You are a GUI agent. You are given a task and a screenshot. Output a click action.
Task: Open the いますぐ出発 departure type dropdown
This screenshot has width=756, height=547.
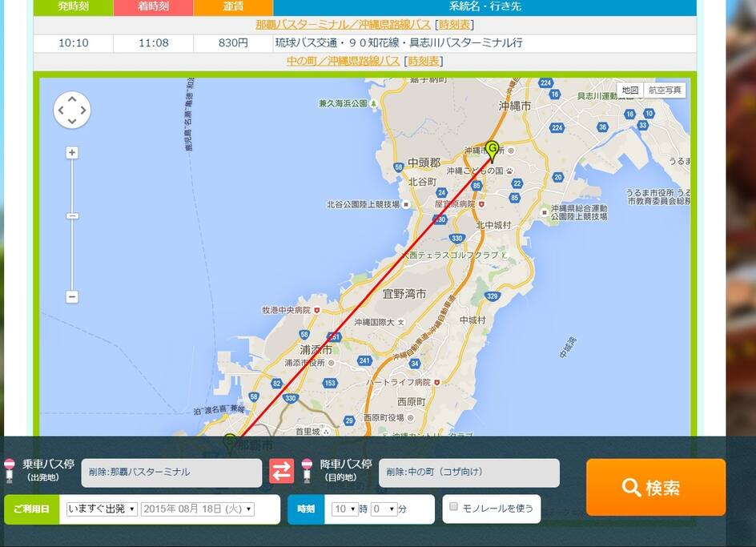pyautogui.click(x=102, y=509)
